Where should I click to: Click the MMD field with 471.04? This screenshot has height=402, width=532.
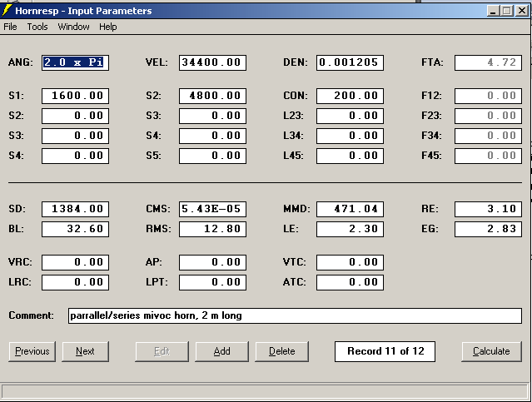point(351,209)
